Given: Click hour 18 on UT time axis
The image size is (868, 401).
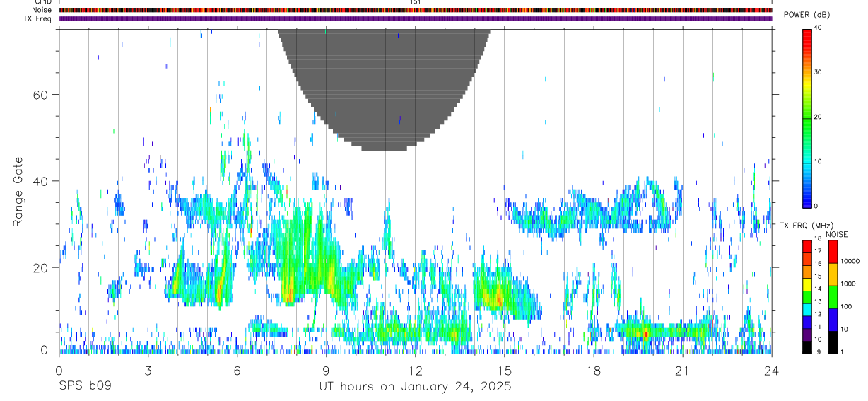Looking at the screenshot, I should click(593, 370).
